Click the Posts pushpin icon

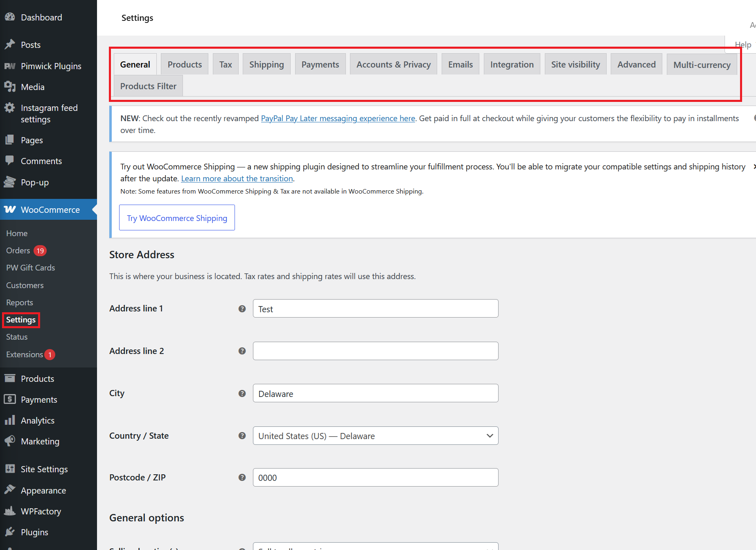[10, 45]
